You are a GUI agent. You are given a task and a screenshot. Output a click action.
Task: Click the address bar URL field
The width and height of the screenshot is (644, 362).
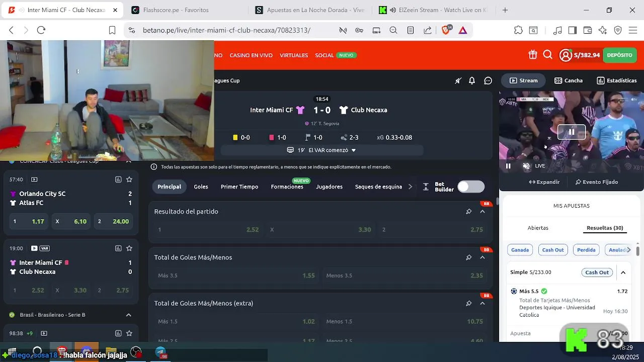coord(226,30)
